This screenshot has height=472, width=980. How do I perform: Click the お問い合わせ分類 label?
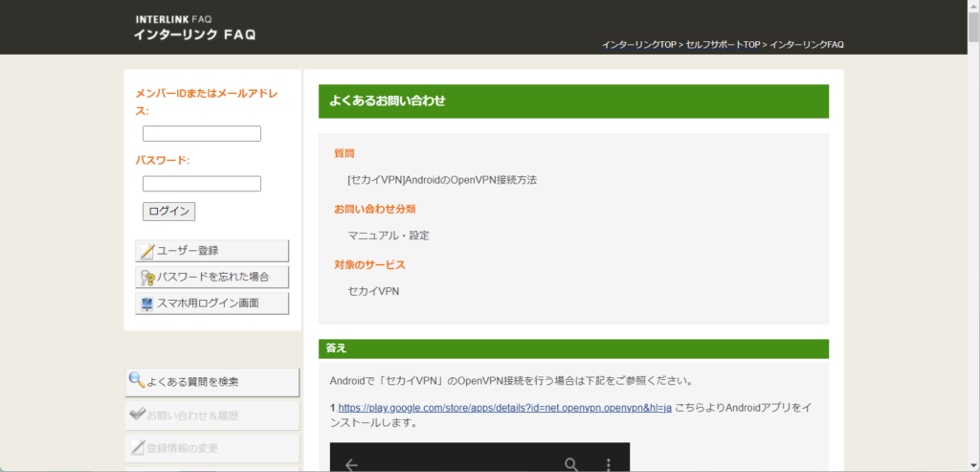(375, 209)
